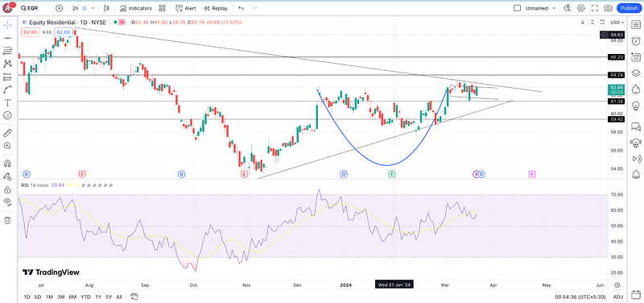
Task: Click the 62.86 sell price box
Action: (31, 32)
